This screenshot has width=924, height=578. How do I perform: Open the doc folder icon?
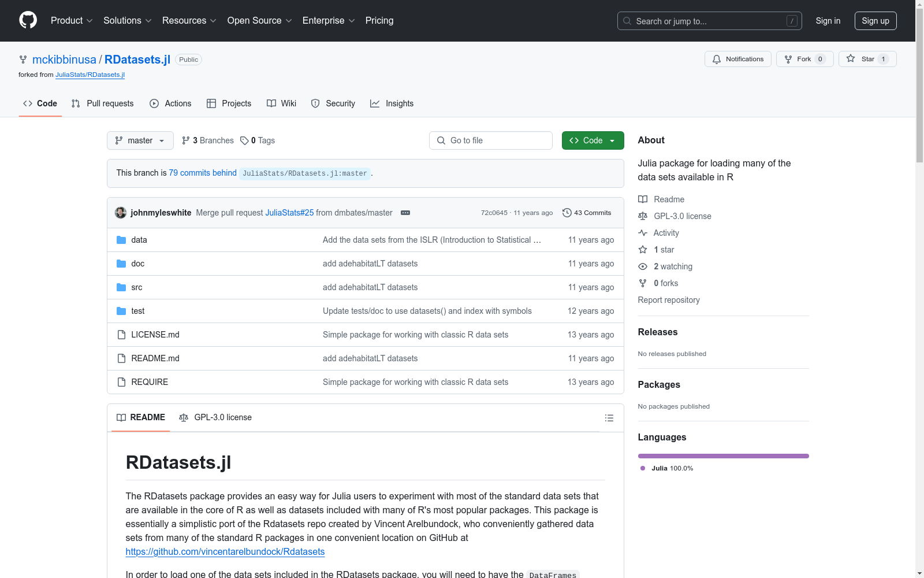[121, 264]
